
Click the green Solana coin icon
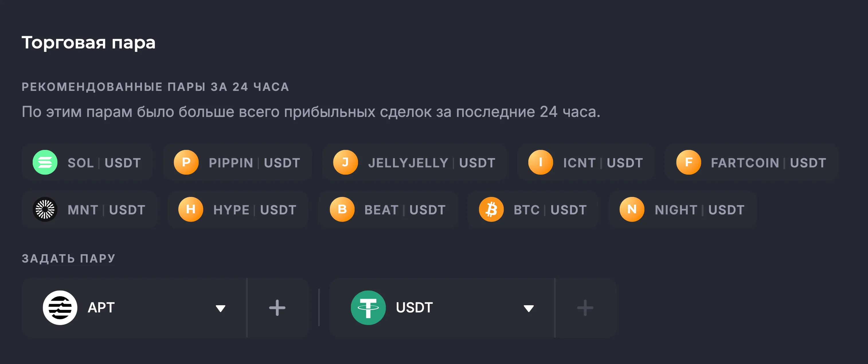pos(45,163)
